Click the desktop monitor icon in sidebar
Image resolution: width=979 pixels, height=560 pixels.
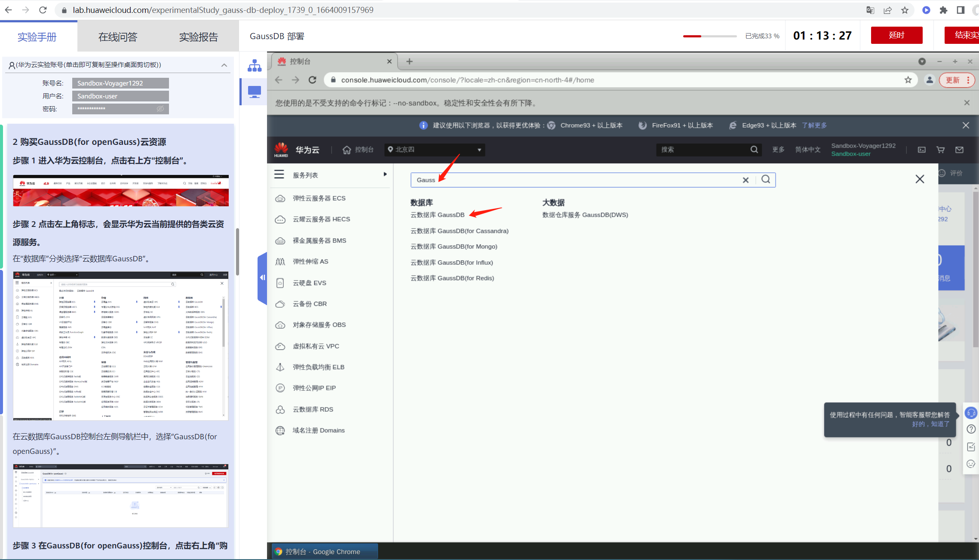(255, 92)
